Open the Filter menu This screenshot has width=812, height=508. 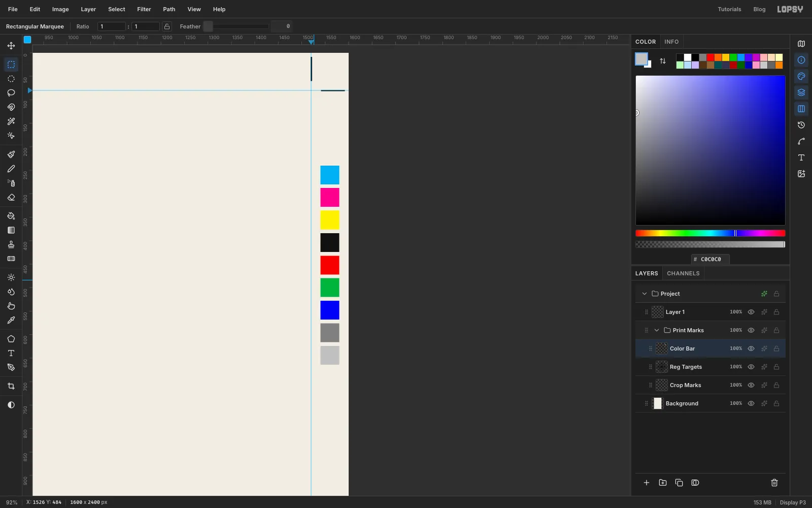click(x=144, y=9)
